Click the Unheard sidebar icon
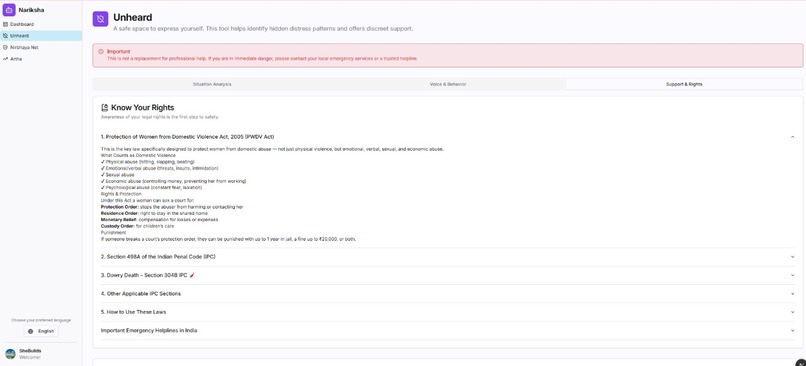Screen dimensions: 806x366 (x=5, y=35)
